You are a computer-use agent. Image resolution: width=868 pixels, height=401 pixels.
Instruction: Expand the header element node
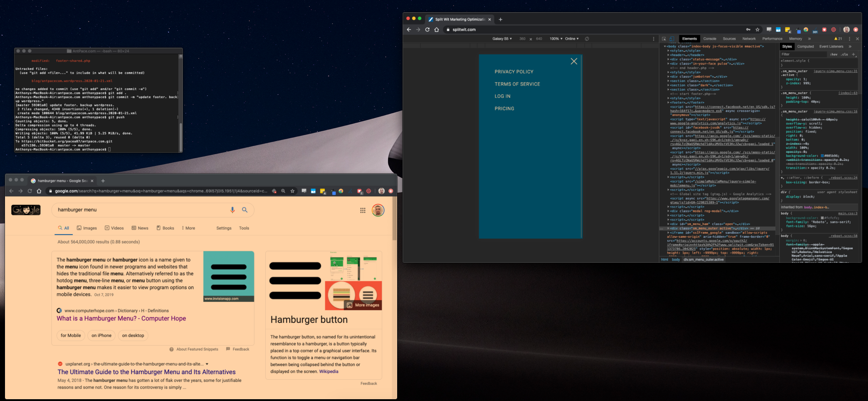click(668, 55)
